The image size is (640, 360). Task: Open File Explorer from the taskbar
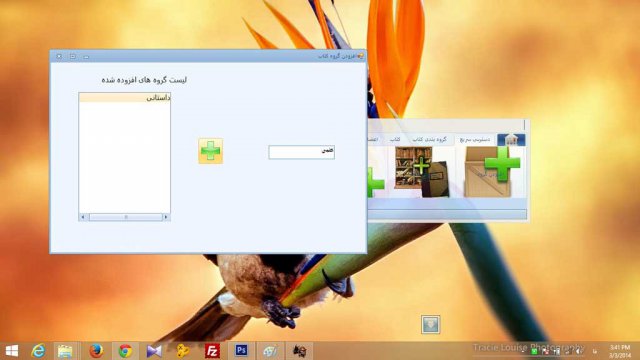click(x=65, y=351)
